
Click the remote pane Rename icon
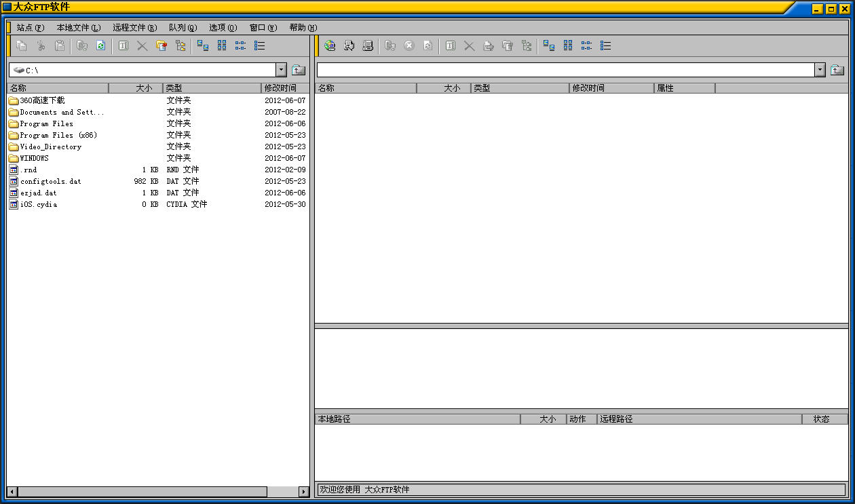click(x=450, y=45)
